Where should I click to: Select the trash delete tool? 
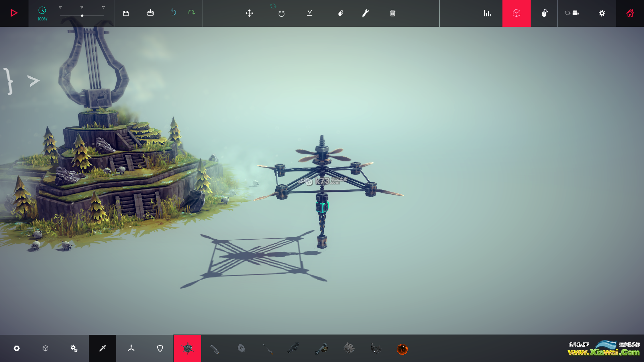(392, 13)
